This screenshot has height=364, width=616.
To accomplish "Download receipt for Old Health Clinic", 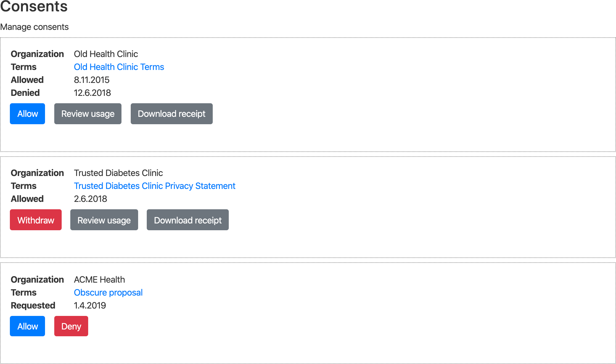I will pyautogui.click(x=172, y=114).
